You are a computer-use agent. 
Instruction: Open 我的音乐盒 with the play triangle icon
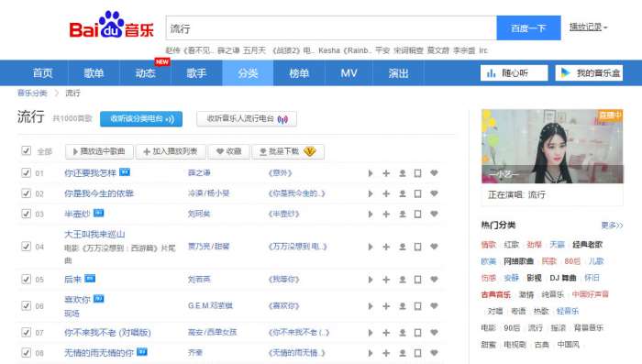(589, 73)
